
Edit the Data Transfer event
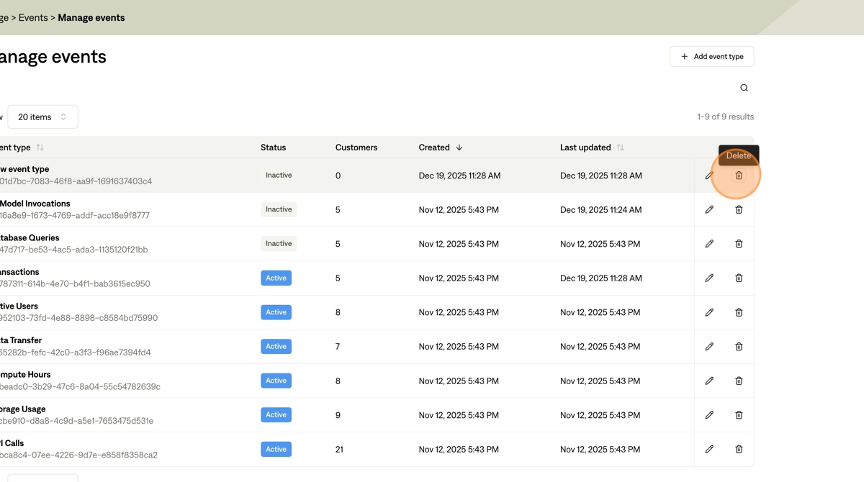pos(709,346)
